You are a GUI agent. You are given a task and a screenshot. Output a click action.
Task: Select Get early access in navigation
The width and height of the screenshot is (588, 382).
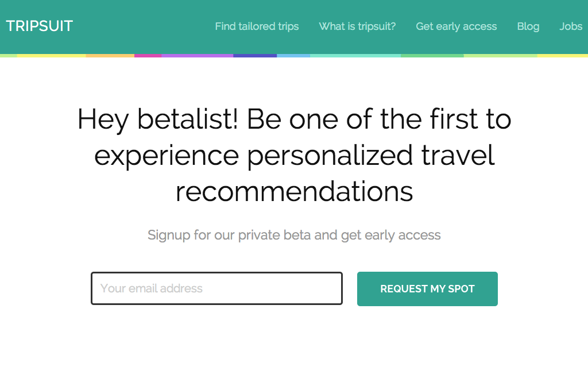point(457,26)
